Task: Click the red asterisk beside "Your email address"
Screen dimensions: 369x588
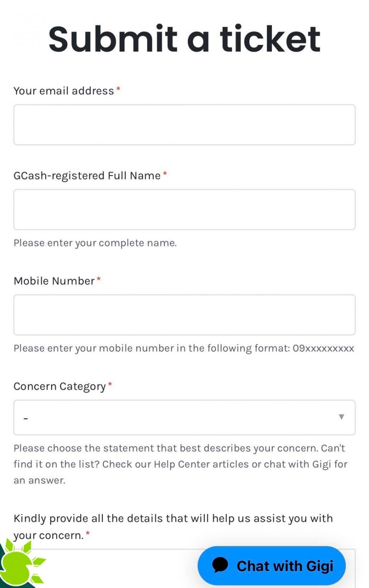Action: tap(119, 89)
